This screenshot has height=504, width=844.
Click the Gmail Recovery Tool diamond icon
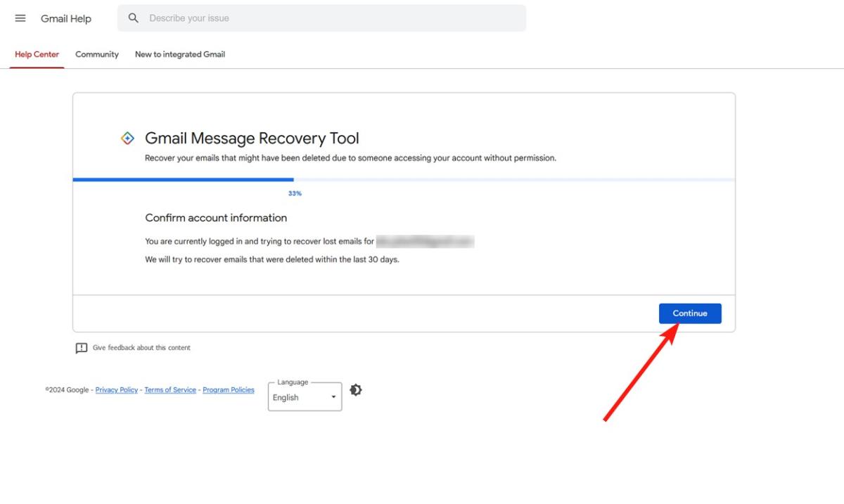[x=127, y=138]
